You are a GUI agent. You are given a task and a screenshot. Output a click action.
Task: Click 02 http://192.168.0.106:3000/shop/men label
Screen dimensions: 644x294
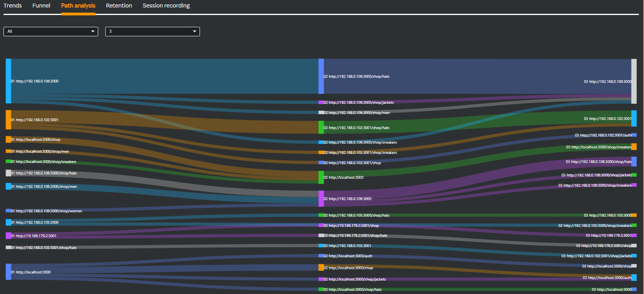pyautogui.click(x=357, y=113)
